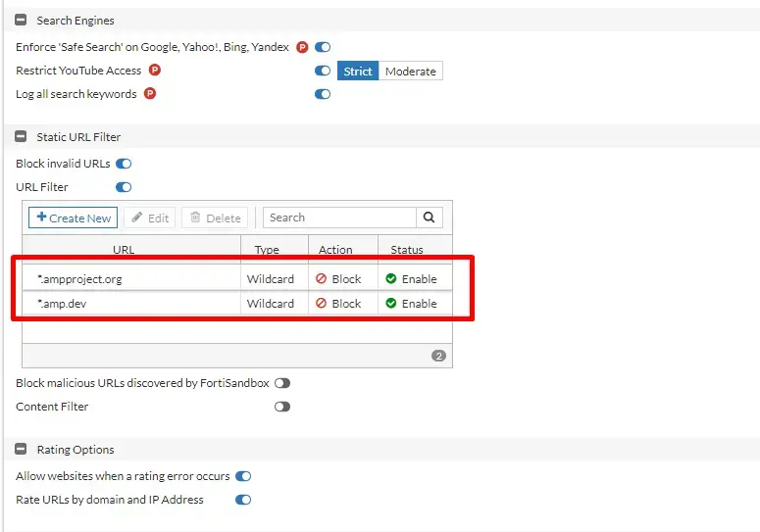Collapse the Rating Options section
This screenshot has height=532, width=760.
pos(21,450)
